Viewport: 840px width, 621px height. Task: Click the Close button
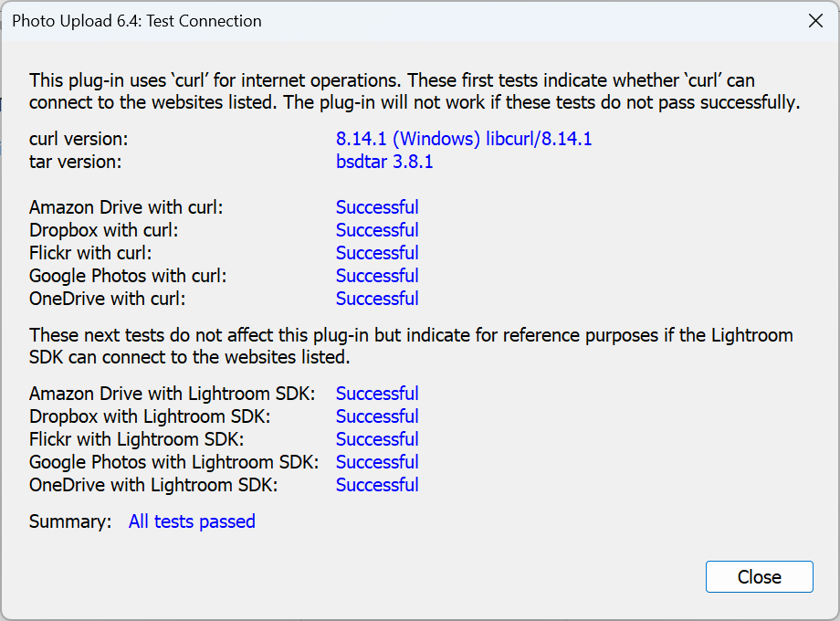coord(759,577)
